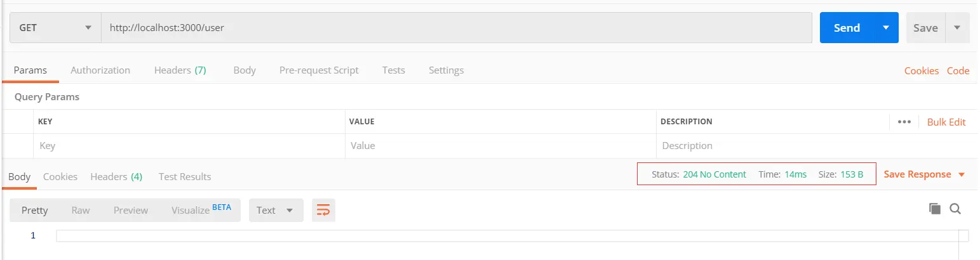Open Pre-request Script tab
This screenshot has height=260, width=980.
pos(319,70)
